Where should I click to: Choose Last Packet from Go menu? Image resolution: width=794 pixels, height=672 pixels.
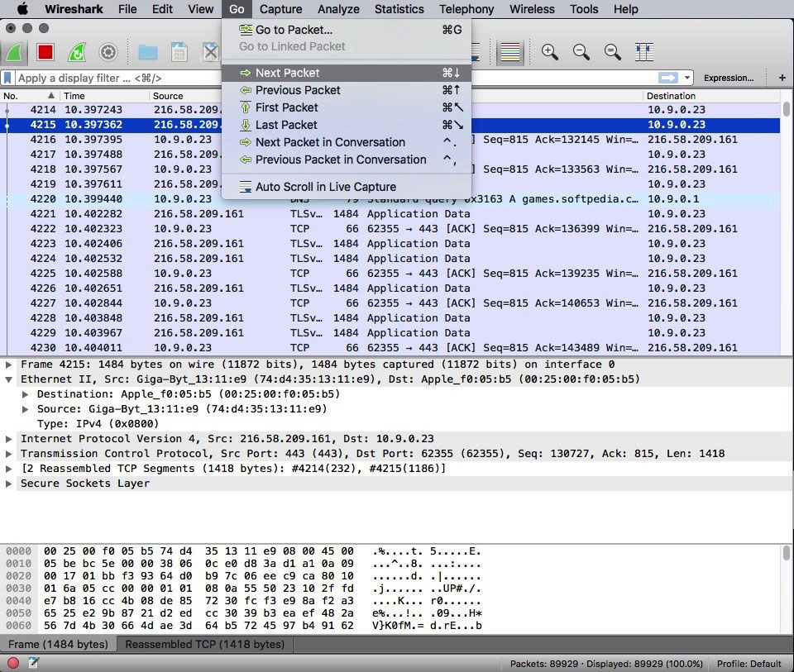click(x=347, y=125)
